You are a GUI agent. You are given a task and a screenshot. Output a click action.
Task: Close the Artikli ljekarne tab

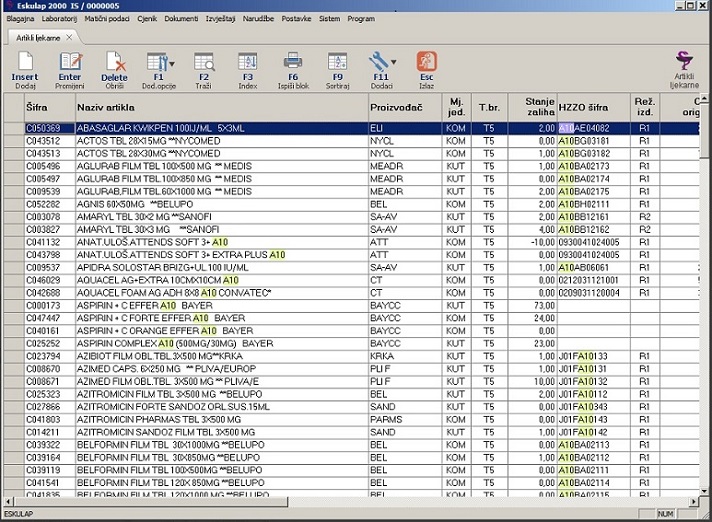point(69,37)
